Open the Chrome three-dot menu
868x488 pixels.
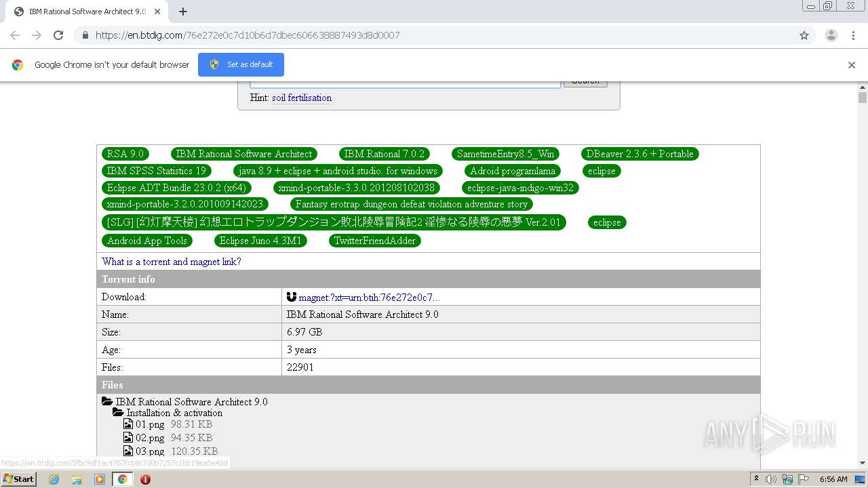(853, 35)
